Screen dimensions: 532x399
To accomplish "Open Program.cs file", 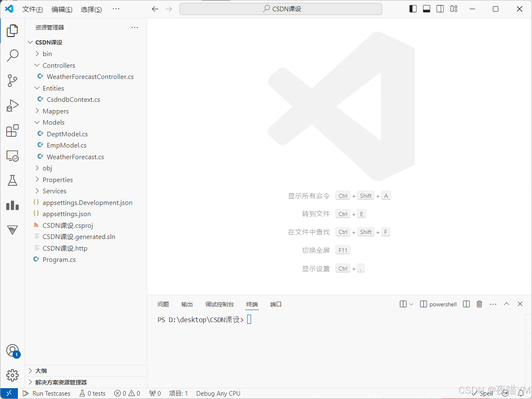I will (59, 259).
